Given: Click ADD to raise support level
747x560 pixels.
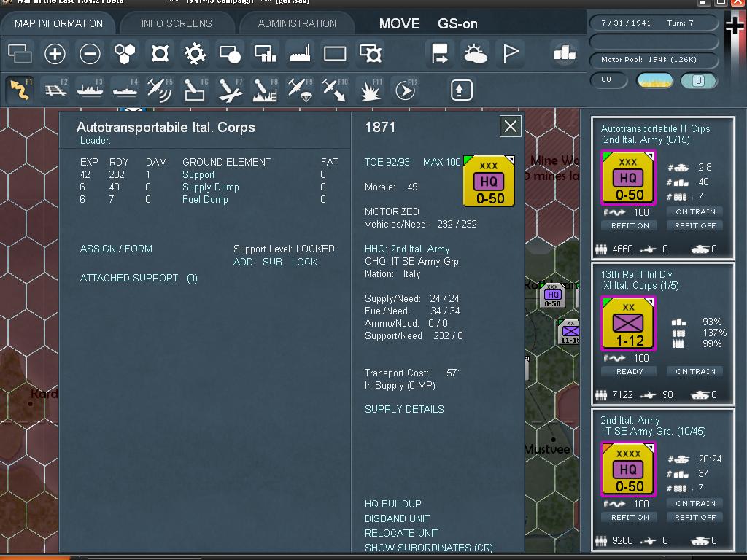Looking at the screenshot, I should coord(243,262).
